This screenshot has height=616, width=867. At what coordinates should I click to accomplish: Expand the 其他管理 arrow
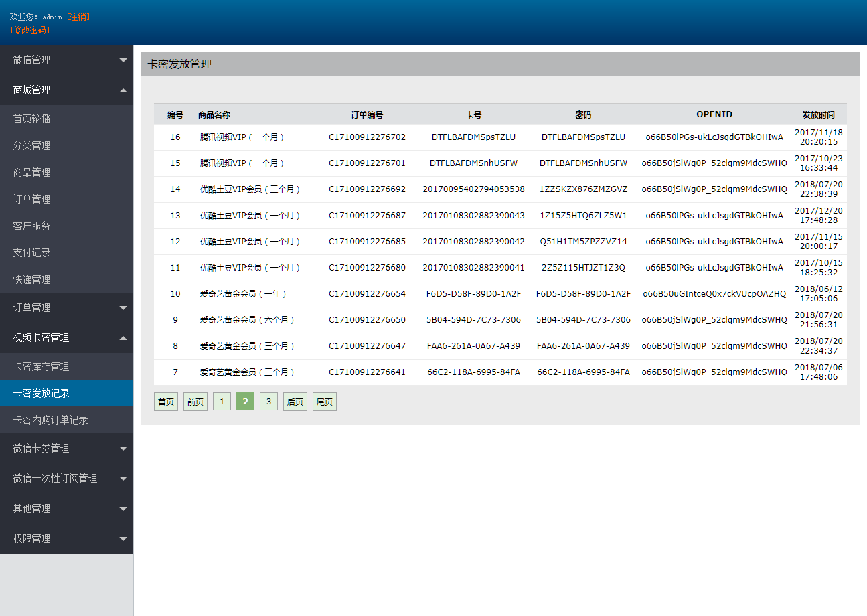click(x=123, y=509)
